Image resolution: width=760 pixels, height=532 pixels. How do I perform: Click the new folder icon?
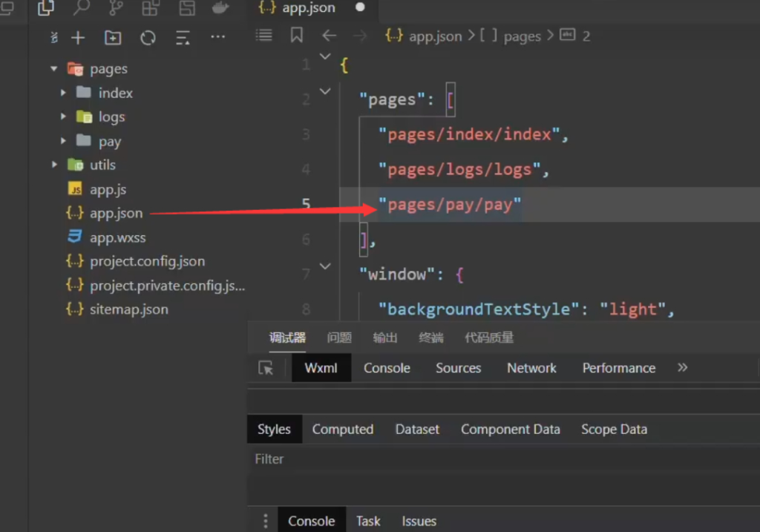pyautogui.click(x=113, y=38)
